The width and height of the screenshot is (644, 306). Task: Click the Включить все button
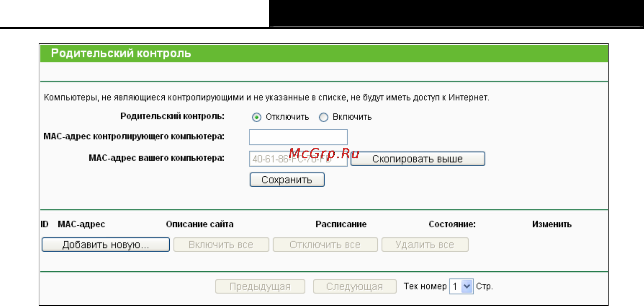click(x=221, y=245)
